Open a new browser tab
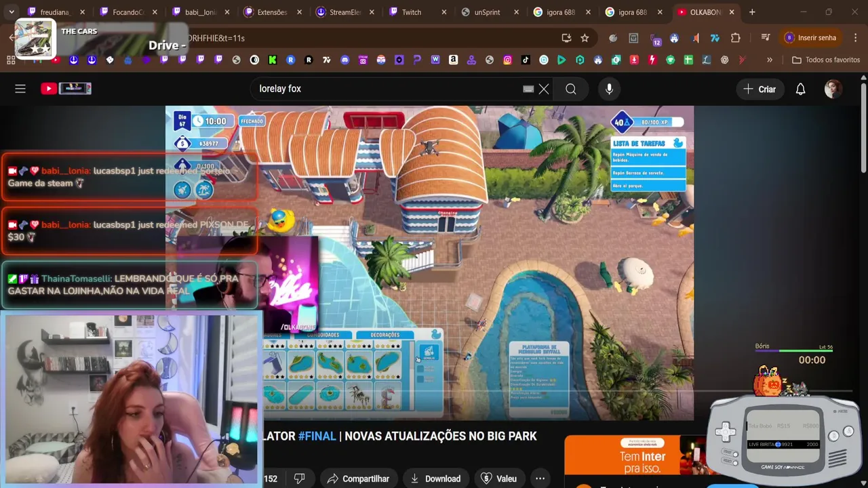 (x=752, y=12)
